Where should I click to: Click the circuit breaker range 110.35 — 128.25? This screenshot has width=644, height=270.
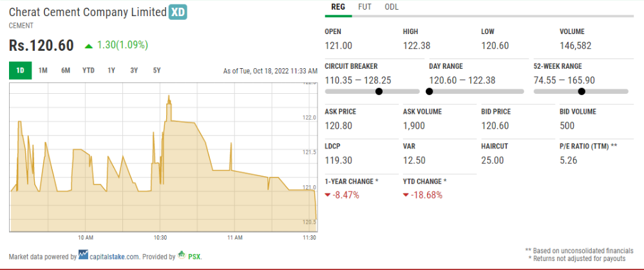click(358, 81)
